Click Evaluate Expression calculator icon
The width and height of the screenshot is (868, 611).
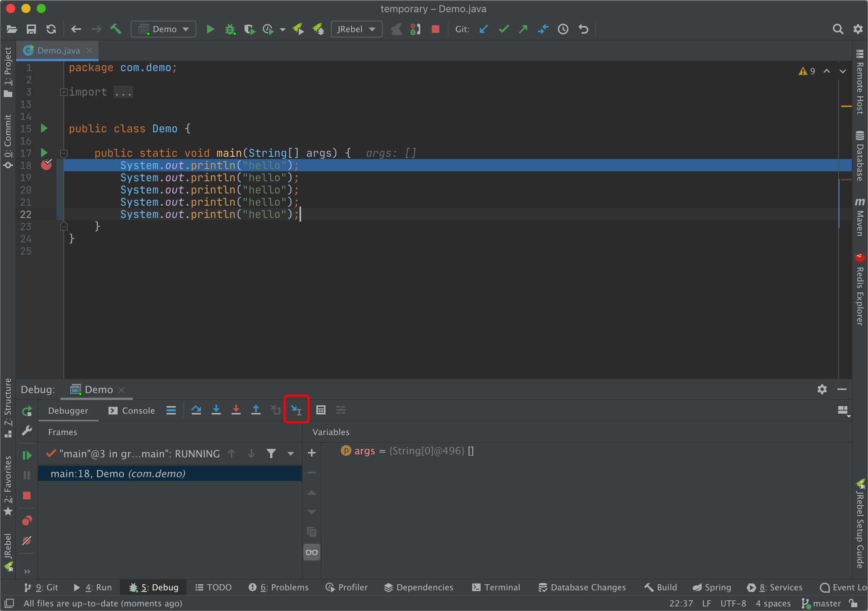[321, 410]
